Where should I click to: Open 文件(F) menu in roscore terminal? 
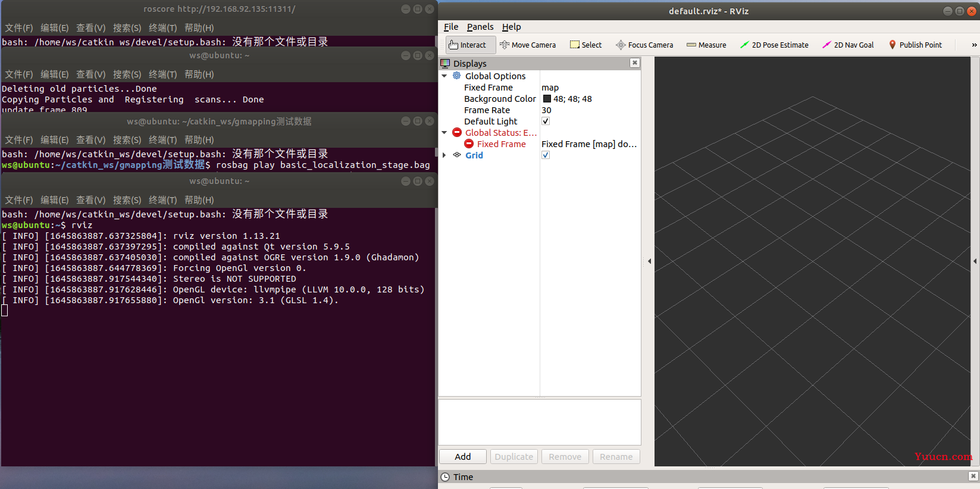pos(19,28)
